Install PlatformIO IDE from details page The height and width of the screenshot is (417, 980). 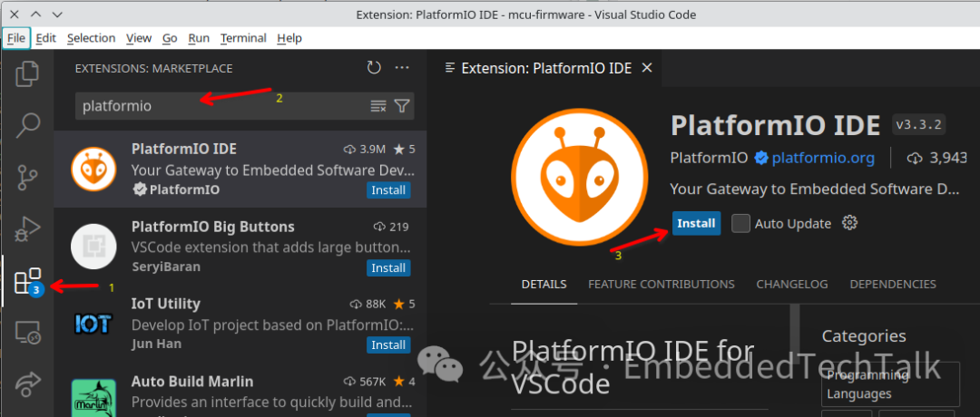point(696,223)
